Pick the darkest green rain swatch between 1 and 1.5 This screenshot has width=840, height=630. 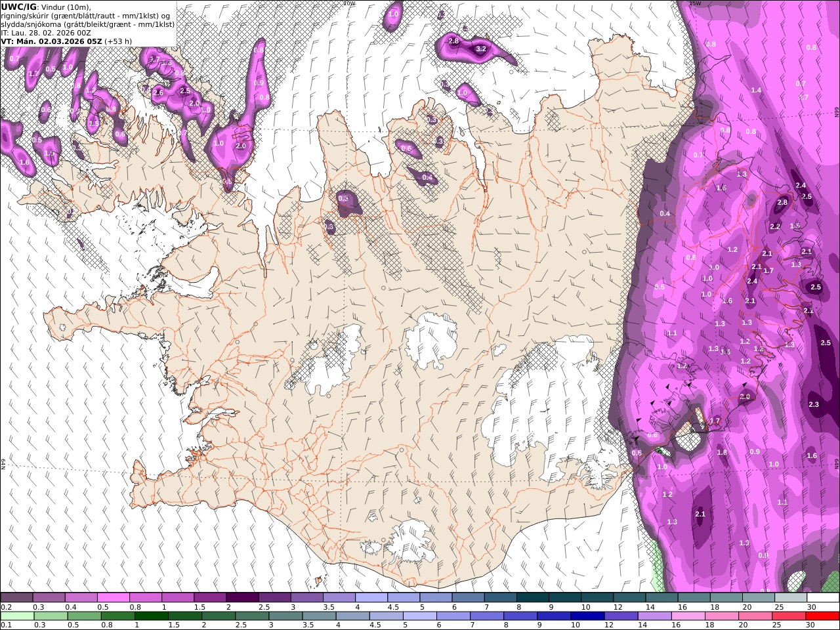point(152,616)
